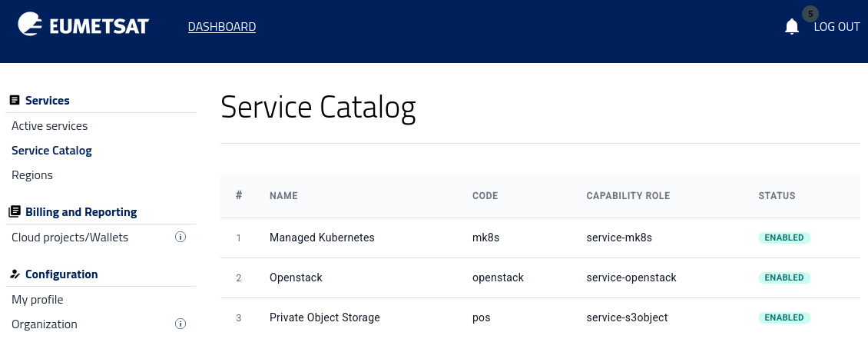Go to Regions in sidebar

(x=32, y=175)
